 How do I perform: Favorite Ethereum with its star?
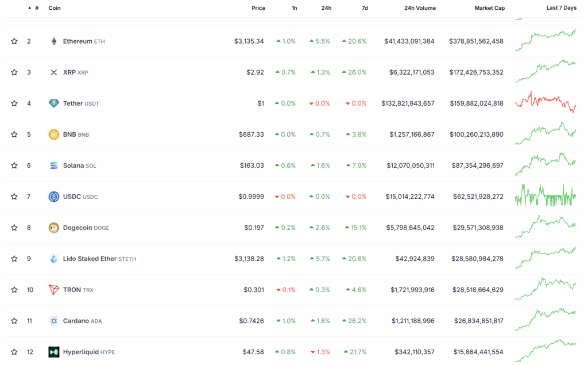click(x=14, y=41)
